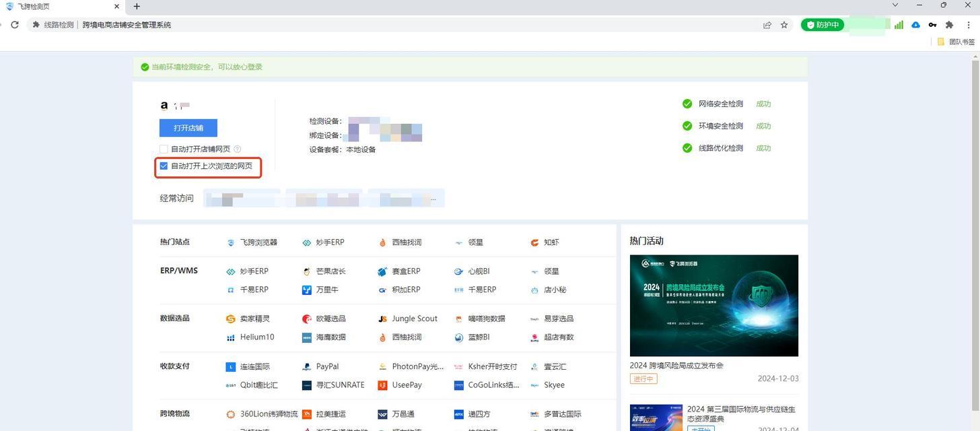Open 妙手ERP in the 热门站点 row
980x431 pixels.
pyautogui.click(x=324, y=242)
